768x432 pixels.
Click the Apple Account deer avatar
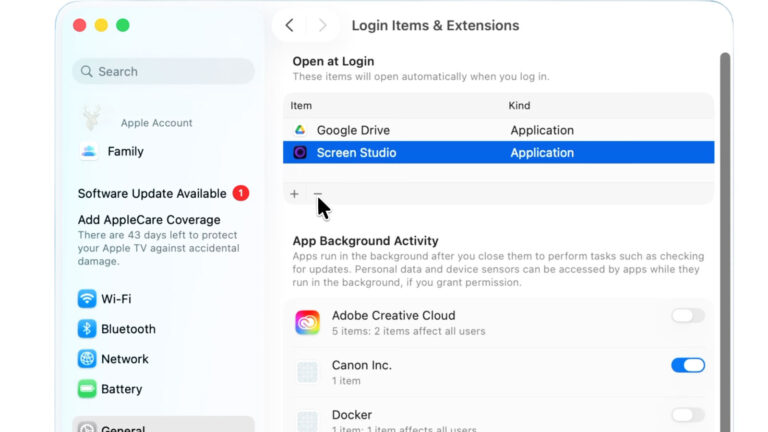tap(92, 118)
